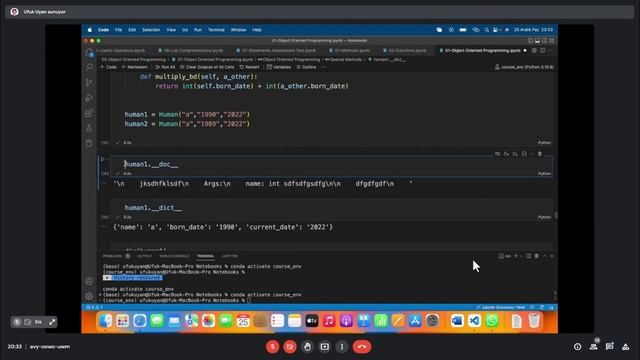Open more options in the meeting controls
The width and height of the screenshot is (640, 360).
pyautogui.click(x=342, y=347)
